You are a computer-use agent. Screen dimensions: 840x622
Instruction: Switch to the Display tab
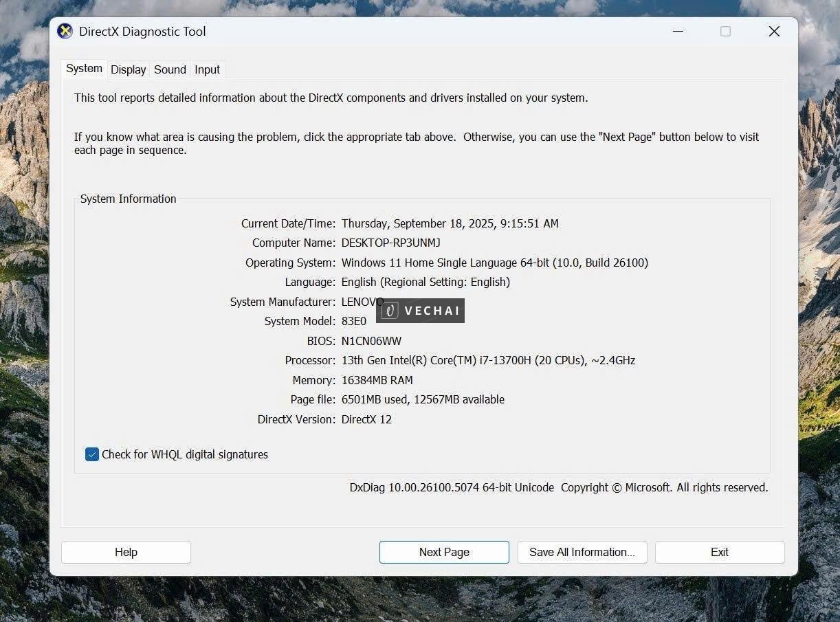128,69
